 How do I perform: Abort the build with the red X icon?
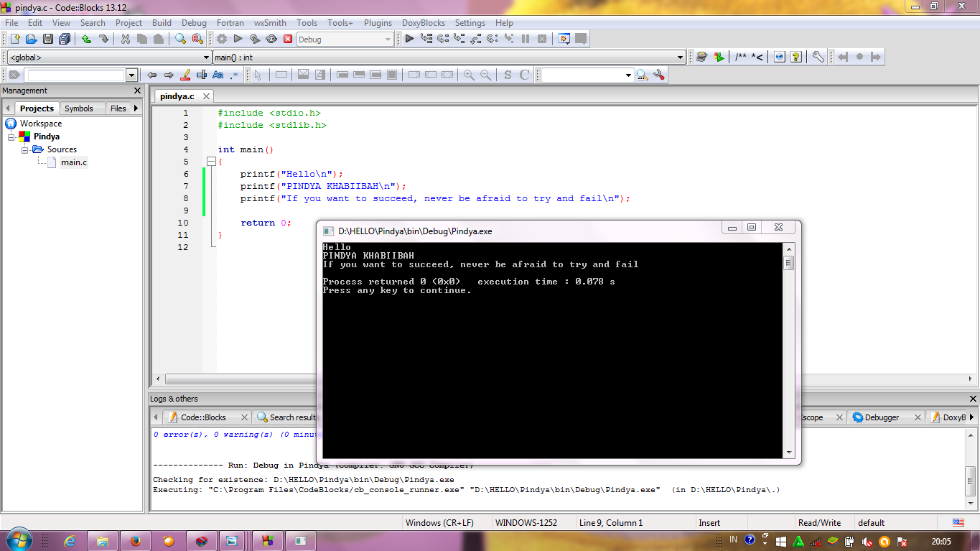(x=288, y=39)
